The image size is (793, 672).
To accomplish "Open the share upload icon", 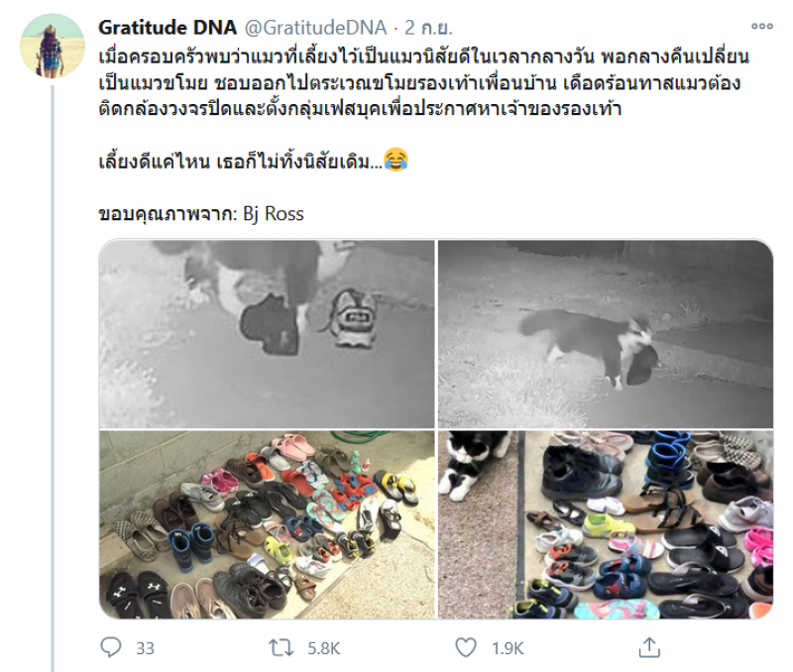I will coord(649,647).
